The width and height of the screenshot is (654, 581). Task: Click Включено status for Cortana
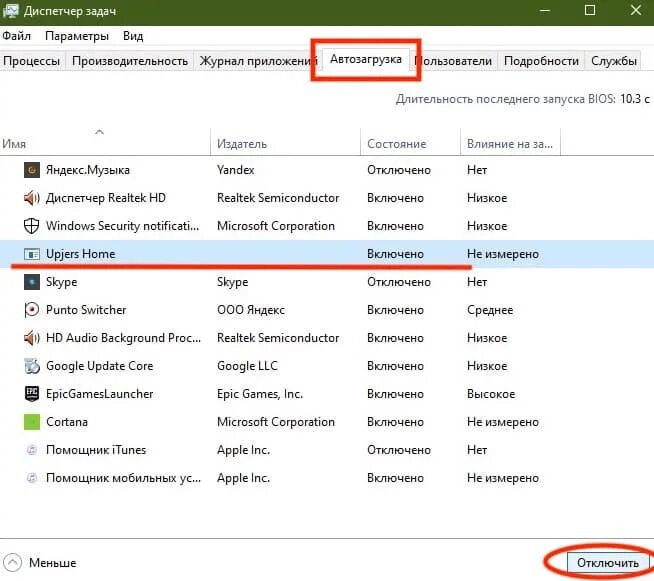click(395, 422)
